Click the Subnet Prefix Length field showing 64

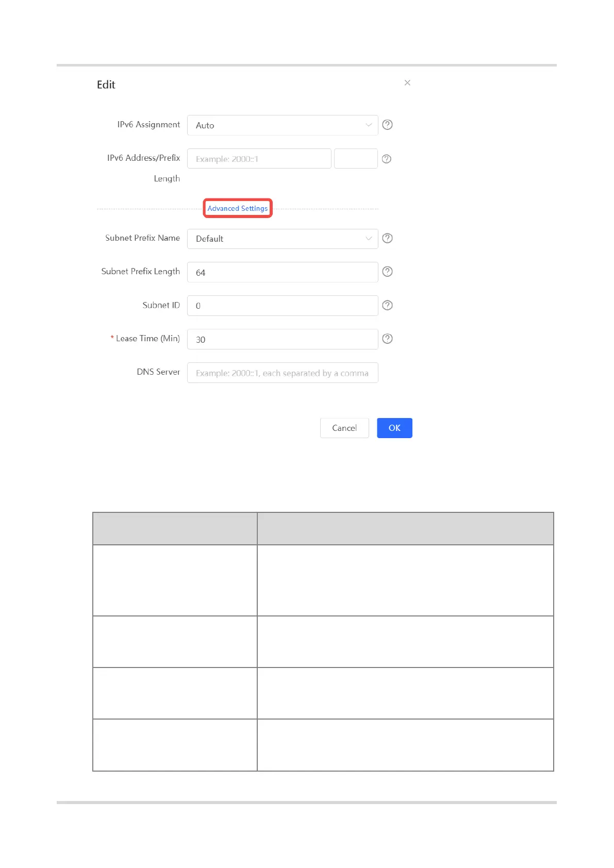coord(283,272)
